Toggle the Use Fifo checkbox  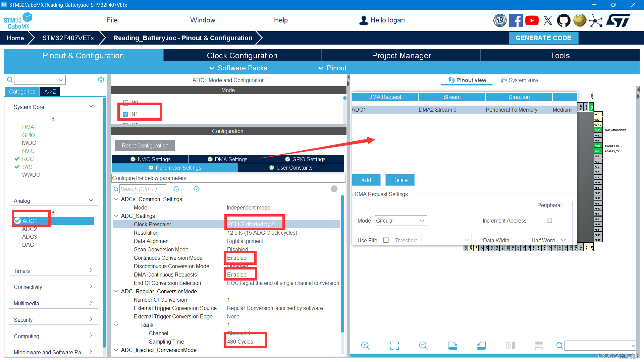pos(386,240)
